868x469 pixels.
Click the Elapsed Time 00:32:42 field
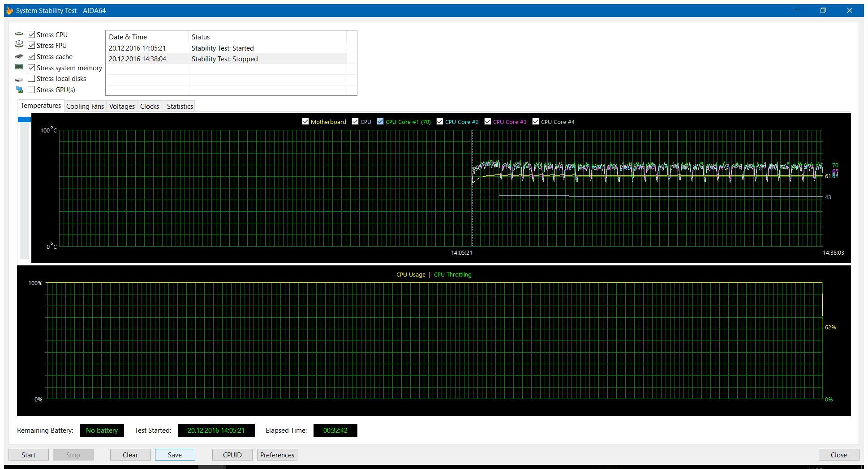tap(335, 430)
